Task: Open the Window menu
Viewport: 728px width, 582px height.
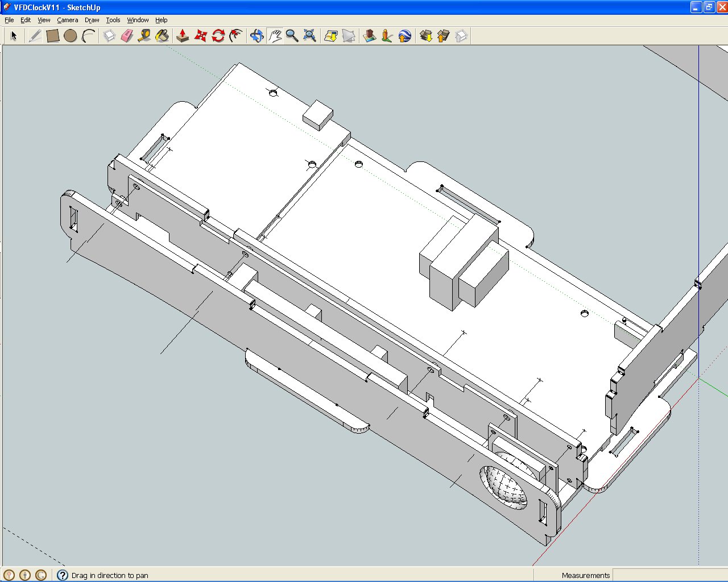Action: pos(138,19)
